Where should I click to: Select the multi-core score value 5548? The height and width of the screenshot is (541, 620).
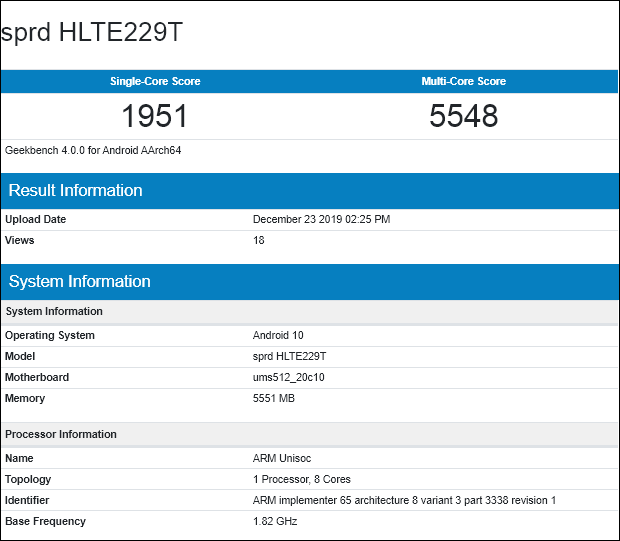[x=463, y=116]
